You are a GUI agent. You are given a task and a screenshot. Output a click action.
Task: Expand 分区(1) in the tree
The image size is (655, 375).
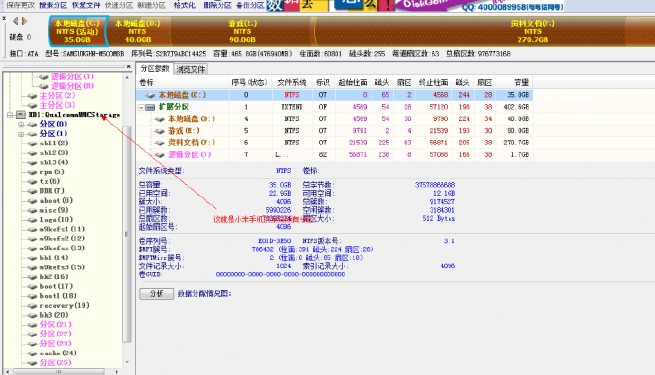[x=21, y=134]
